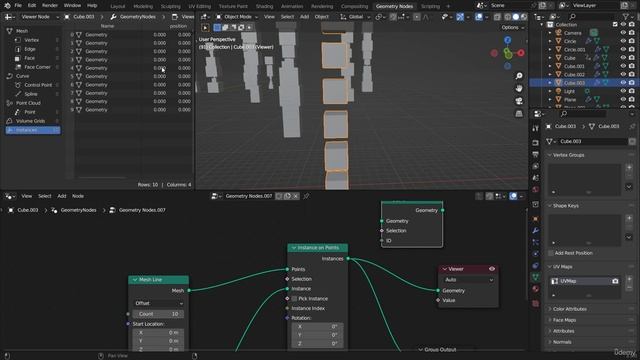Toggle viewport overlays button
640x360 pixels.
(478, 17)
